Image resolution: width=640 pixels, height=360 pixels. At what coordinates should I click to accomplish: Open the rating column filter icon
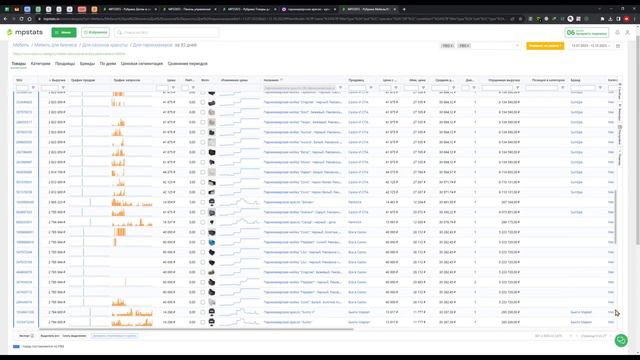pyautogui.click(x=193, y=88)
